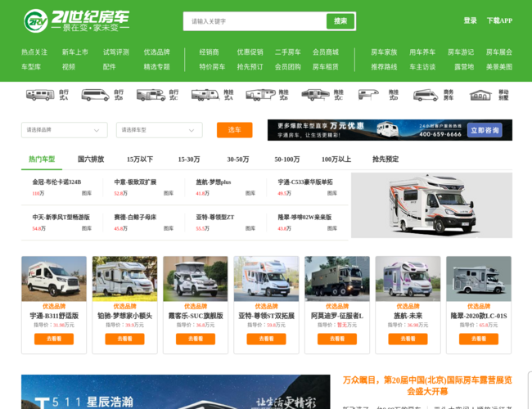Viewport: 532px width, 409px height.
Task: Click 去看看 under 亚特-尊领ST双拓展
Action: pos(266,339)
